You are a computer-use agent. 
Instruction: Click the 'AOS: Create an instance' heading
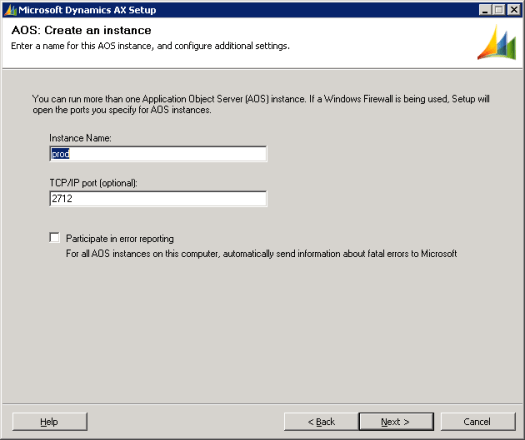[x=81, y=30]
